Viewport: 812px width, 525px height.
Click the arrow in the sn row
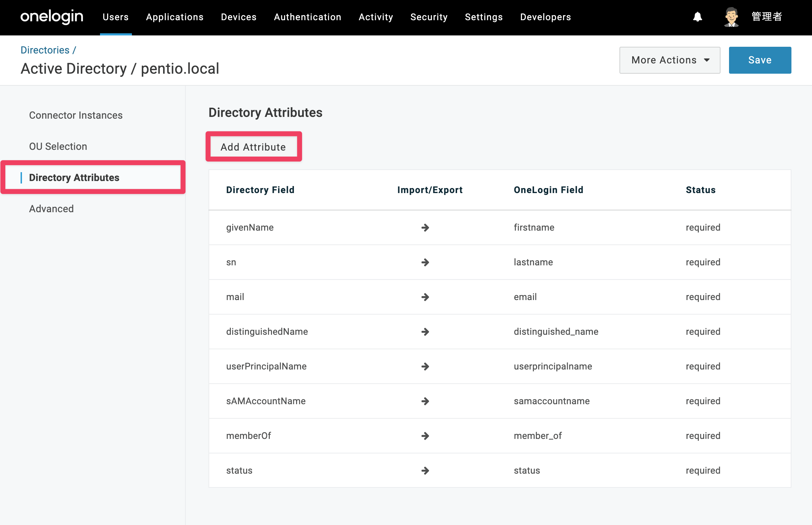[425, 262]
